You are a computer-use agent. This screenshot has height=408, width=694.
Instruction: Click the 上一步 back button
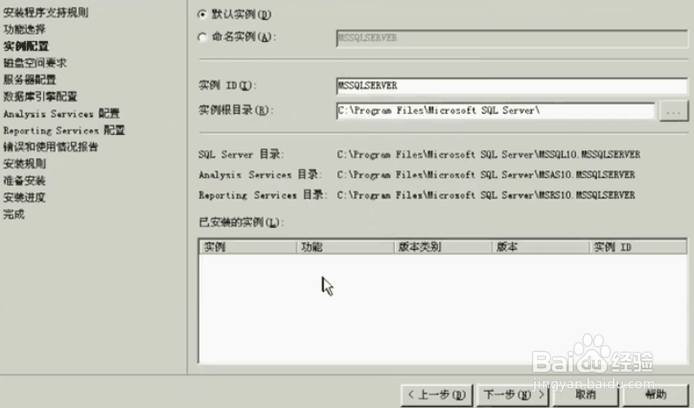tap(436, 395)
